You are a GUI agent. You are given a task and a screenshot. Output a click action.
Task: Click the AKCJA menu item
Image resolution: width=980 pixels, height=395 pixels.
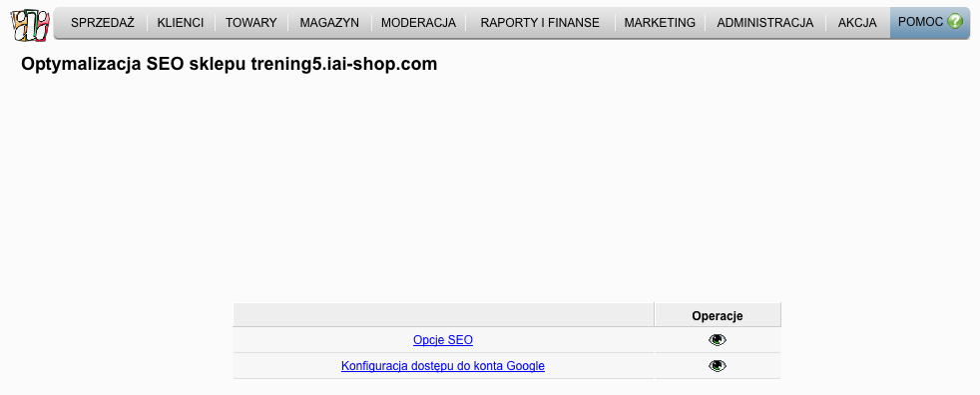tap(857, 23)
